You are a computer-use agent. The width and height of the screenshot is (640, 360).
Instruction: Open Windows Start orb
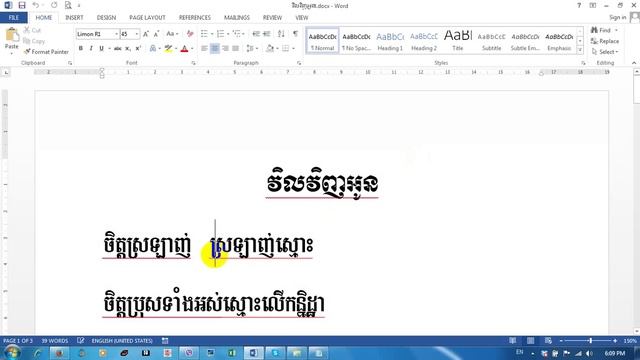pos(11,353)
